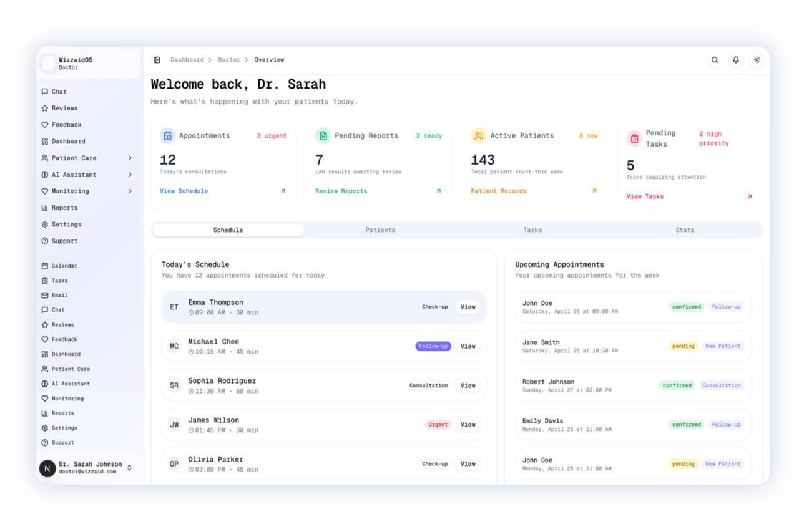Toggle the light/dark theme sun icon
The height and width of the screenshot is (532, 799).
[x=757, y=60]
